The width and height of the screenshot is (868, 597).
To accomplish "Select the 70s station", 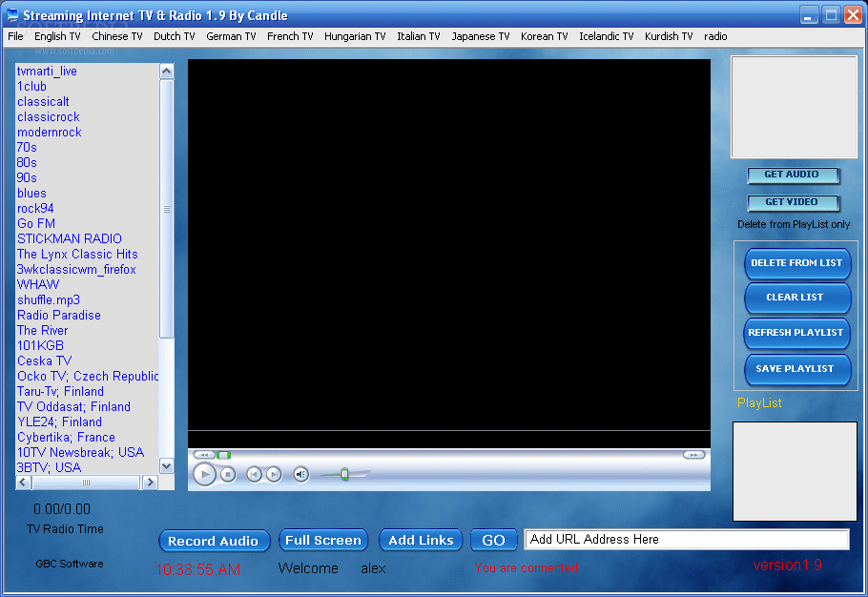I will click(x=27, y=147).
